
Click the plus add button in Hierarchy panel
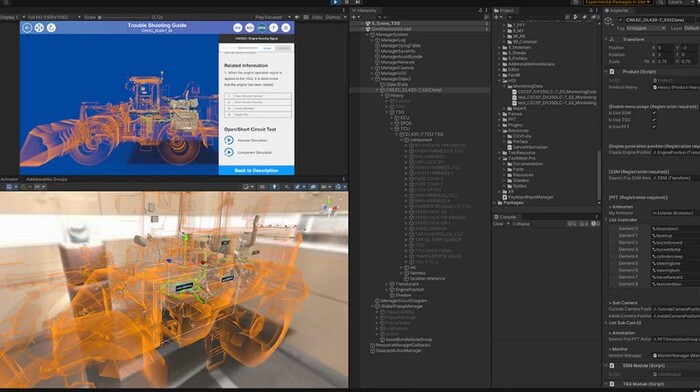pyautogui.click(x=354, y=17)
